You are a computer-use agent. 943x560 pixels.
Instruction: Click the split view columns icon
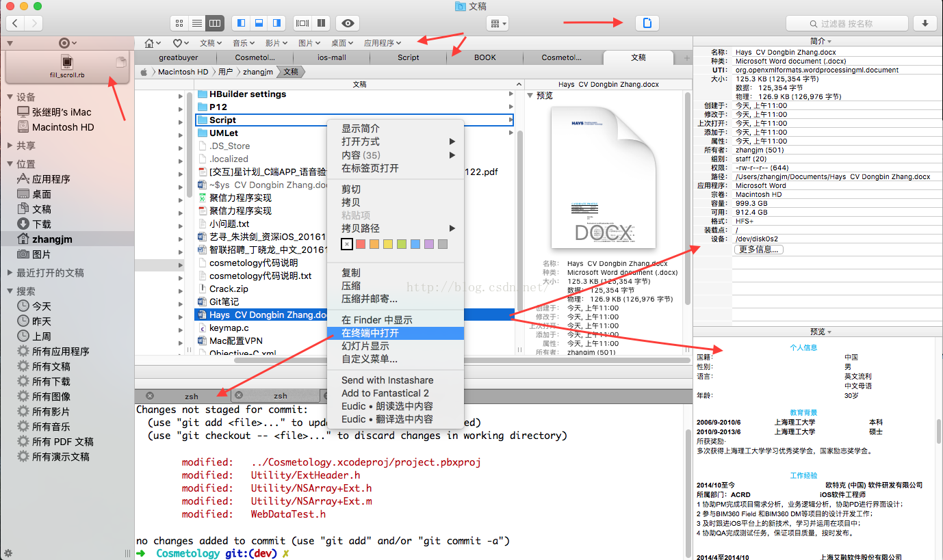[321, 23]
